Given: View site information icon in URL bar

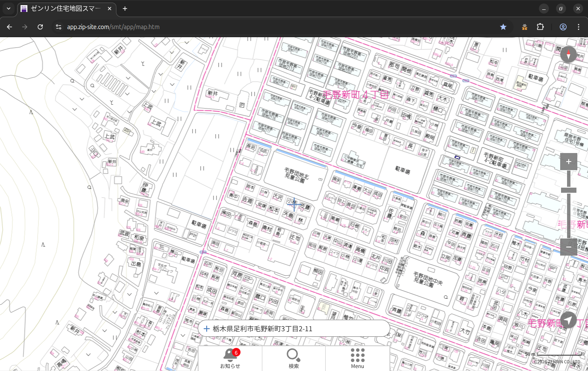Looking at the screenshot, I should [x=59, y=27].
